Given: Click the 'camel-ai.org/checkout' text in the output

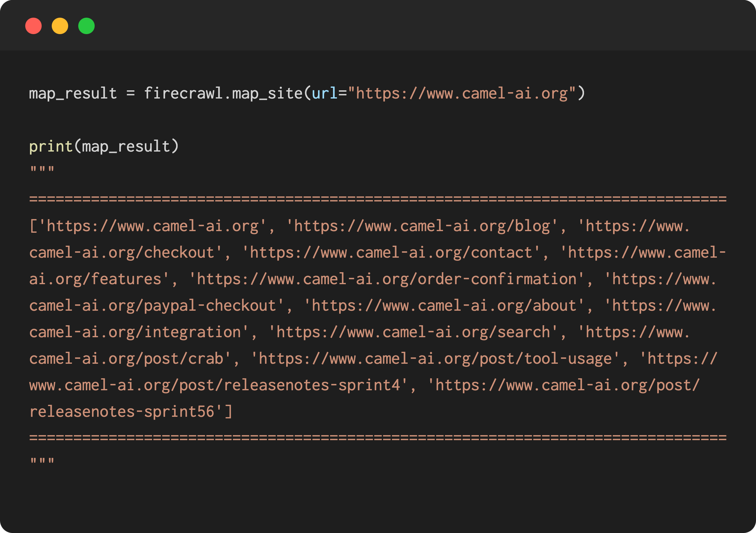Looking at the screenshot, I should (121, 253).
